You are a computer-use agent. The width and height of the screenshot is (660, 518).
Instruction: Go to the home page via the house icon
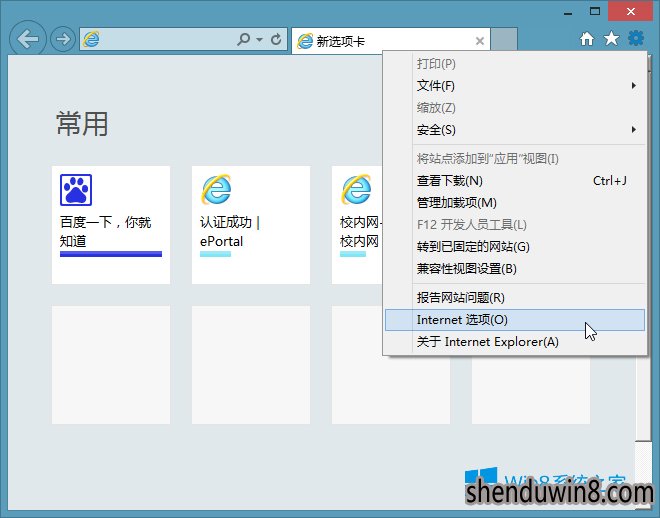point(587,39)
